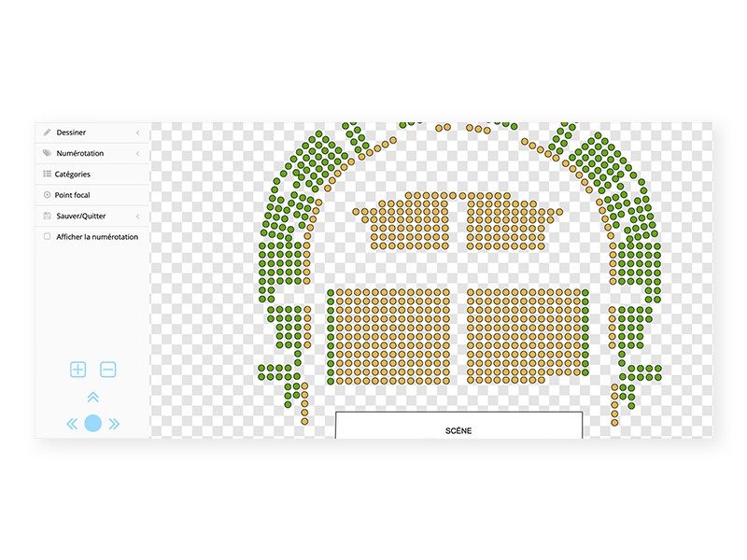Screen dimensions: 747x560
Task: Recenter view with the blue circle button
Action: click(x=92, y=424)
